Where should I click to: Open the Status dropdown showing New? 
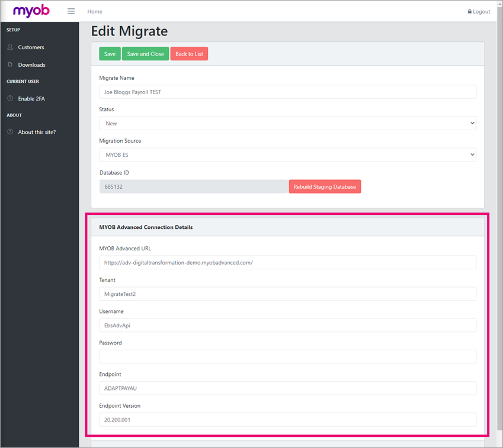pos(287,123)
